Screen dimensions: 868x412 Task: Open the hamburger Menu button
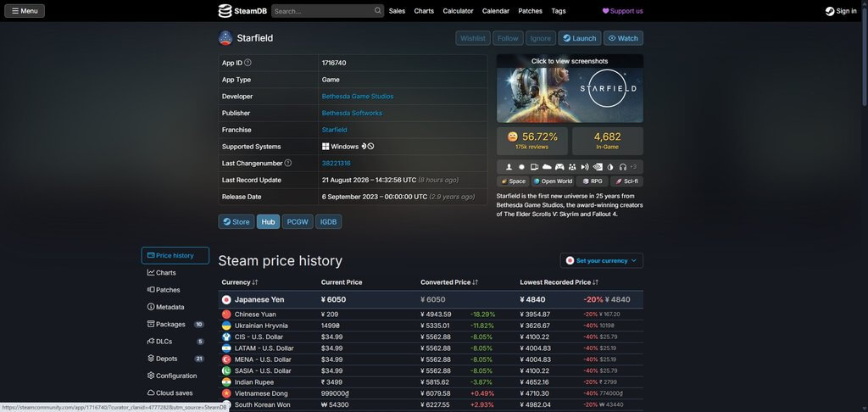pos(25,11)
